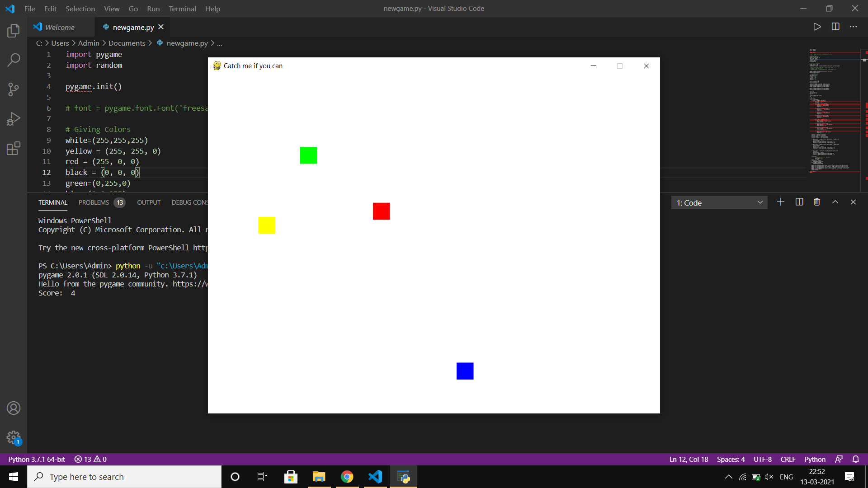Image resolution: width=868 pixels, height=488 pixels.
Task: Toggle maximized panel size chevron
Action: (835, 202)
